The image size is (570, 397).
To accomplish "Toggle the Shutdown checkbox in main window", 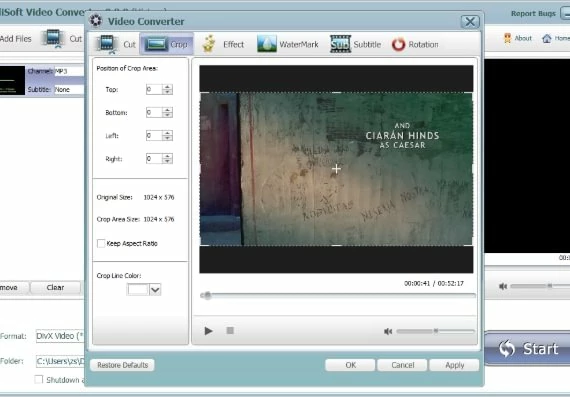I will (x=39, y=380).
